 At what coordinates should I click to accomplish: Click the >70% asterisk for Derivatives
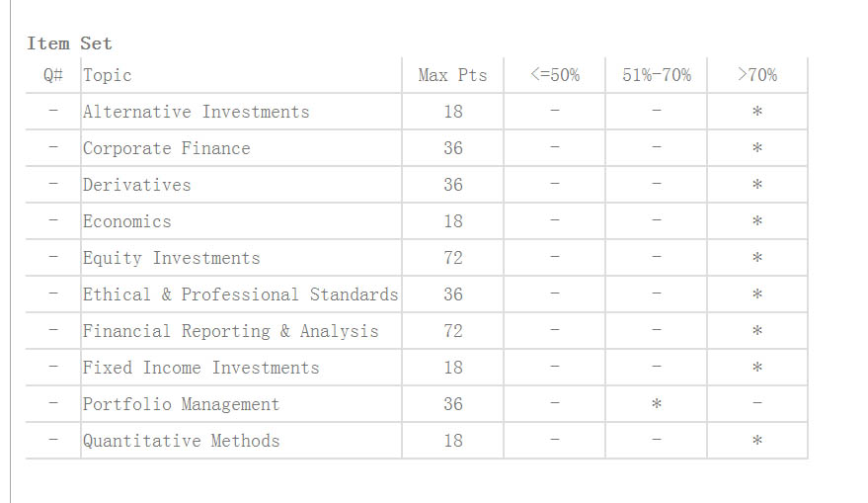tap(756, 186)
